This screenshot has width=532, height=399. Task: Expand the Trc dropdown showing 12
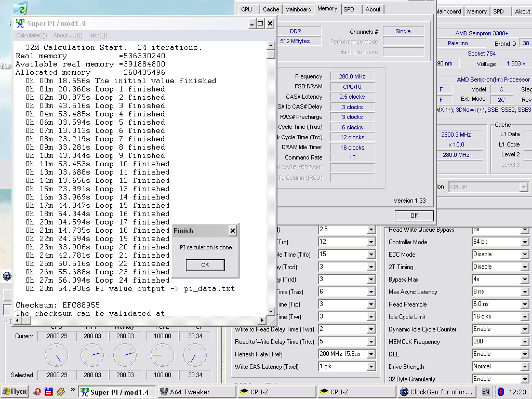[x=371, y=242]
